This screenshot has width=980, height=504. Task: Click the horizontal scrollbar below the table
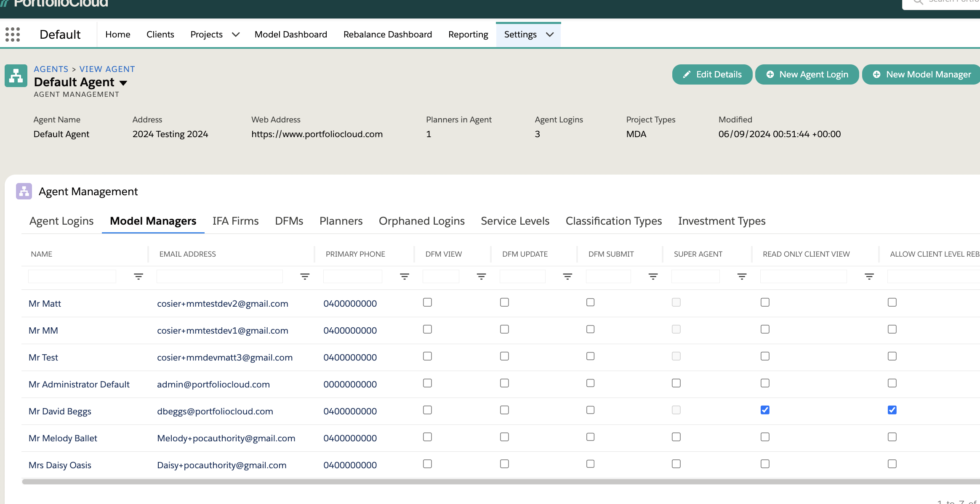[501, 482]
